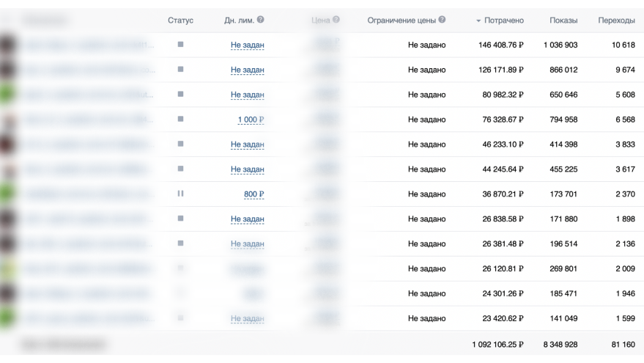Sort by the Показы column header
Viewport: 644px width, 363px height.
pyautogui.click(x=563, y=20)
